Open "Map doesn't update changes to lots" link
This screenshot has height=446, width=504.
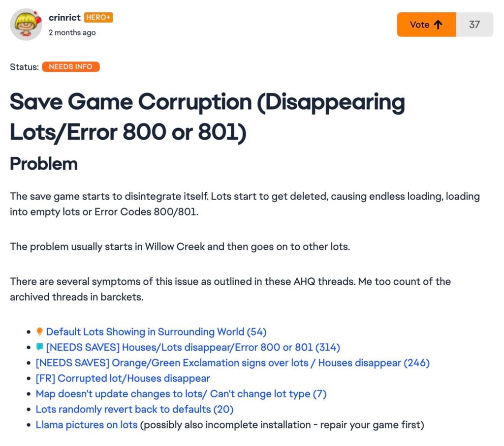tap(181, 394)
